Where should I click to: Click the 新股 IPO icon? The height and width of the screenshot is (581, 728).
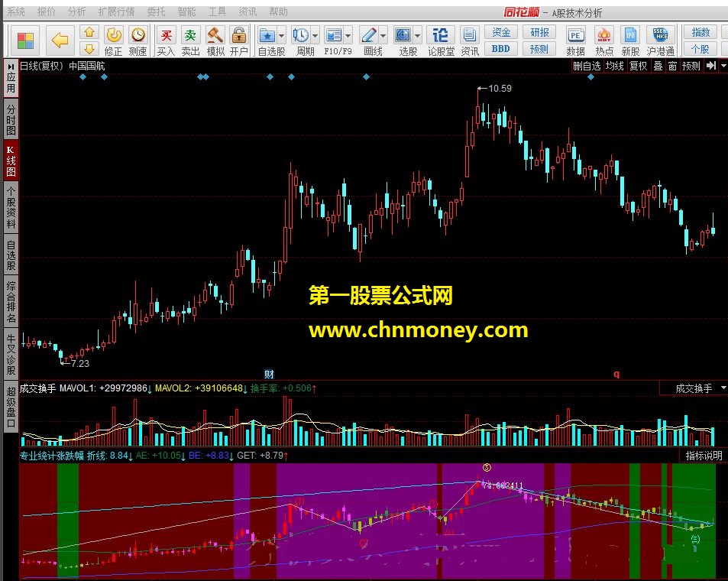click(630, 35)
